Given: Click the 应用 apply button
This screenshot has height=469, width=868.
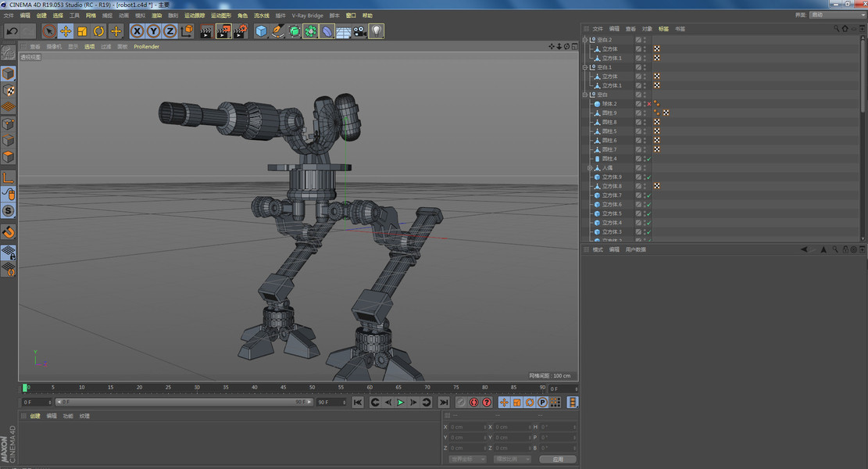Looking at the screenshot, I should pyautogui.click(x=558, y=459).
